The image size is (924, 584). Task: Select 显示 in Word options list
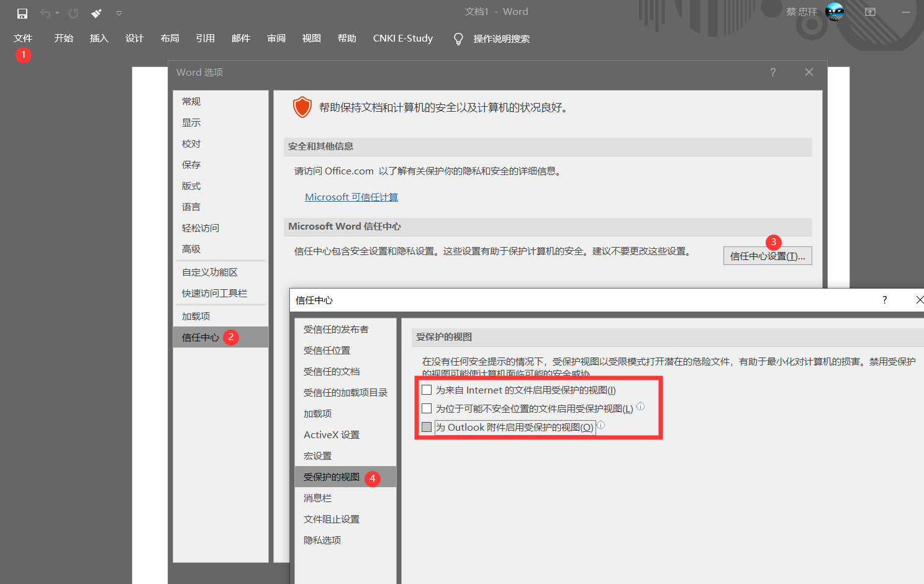pyautogui.click(x=220, y=123)
